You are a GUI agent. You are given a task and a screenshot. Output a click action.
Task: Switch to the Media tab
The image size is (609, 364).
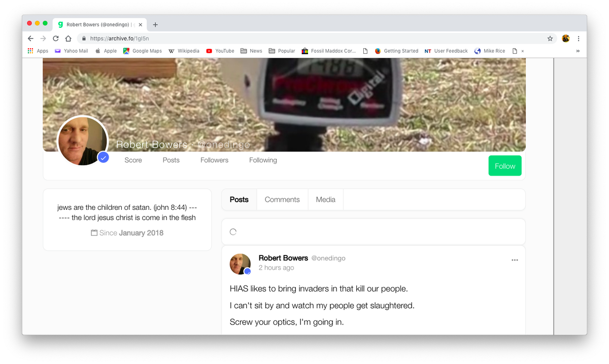coord(325,200)
